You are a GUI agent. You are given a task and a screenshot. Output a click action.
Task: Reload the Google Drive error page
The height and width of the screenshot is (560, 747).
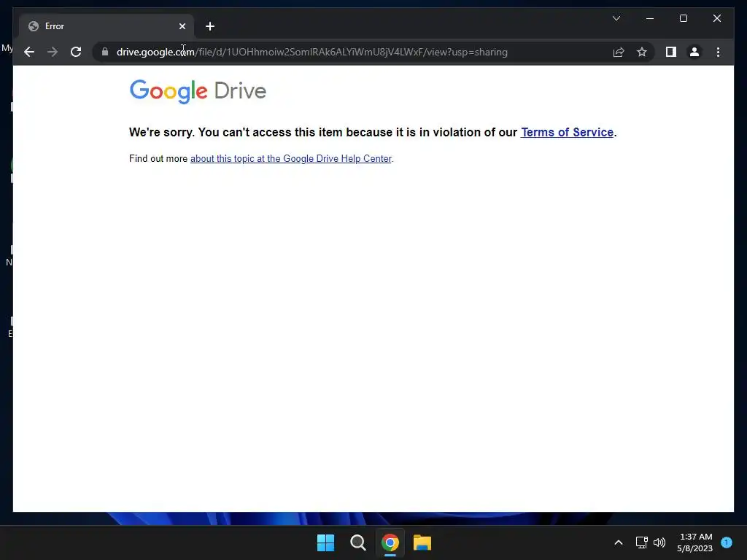tap(76, 52)
